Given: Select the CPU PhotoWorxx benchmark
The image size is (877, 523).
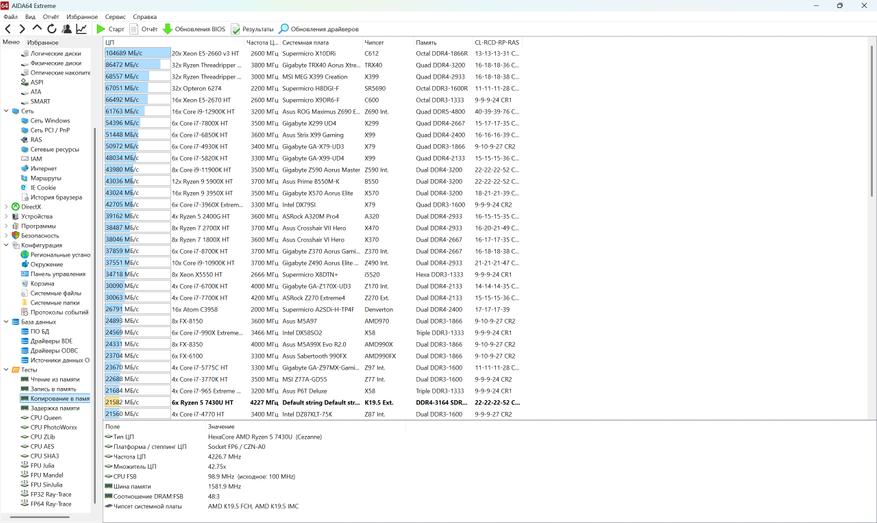Looking at the screenshot, I should (49, 427).
